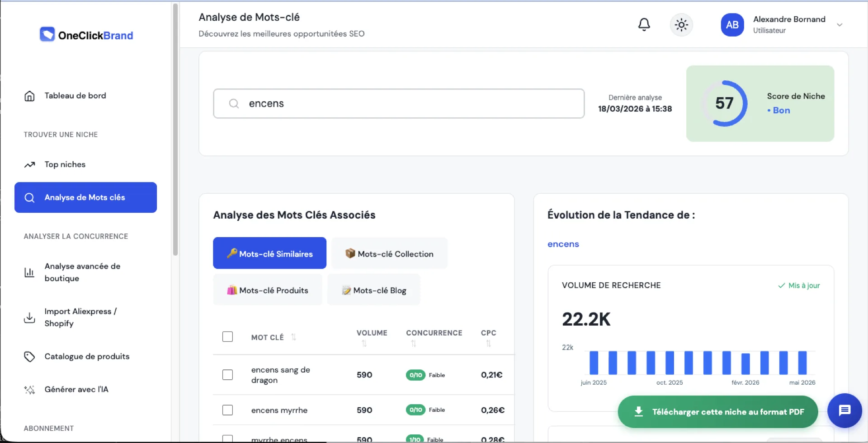Image resolution: width=868 pixels, height=443 pixels.
Task: Check the encens sang de dragon row
Action: tap(227, 375)
